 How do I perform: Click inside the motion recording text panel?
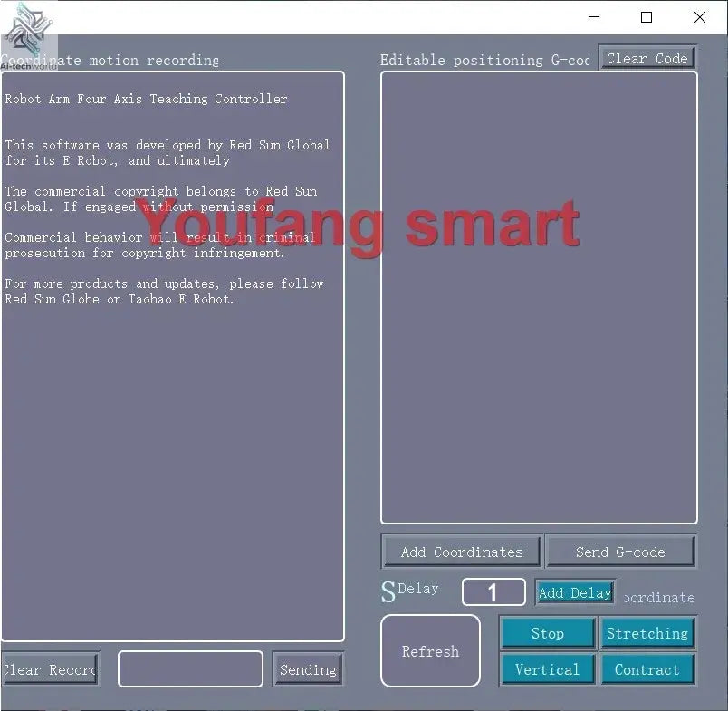pos(172,453)
